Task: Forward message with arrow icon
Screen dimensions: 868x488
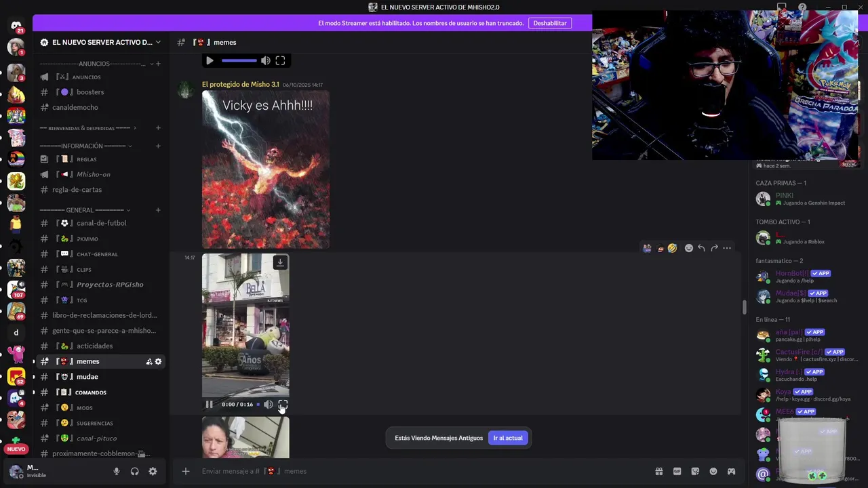Action: [714, 248]
